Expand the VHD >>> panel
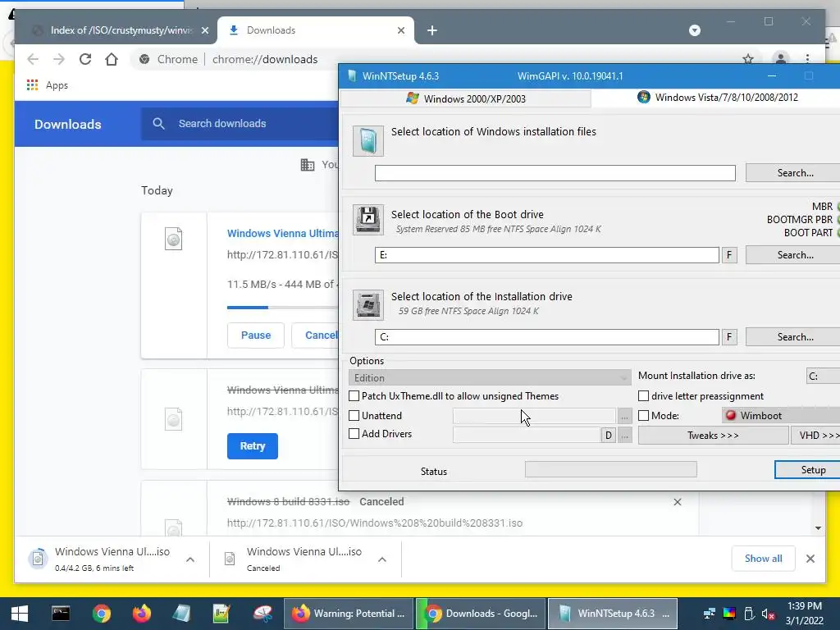 click(x=816, y=436)
